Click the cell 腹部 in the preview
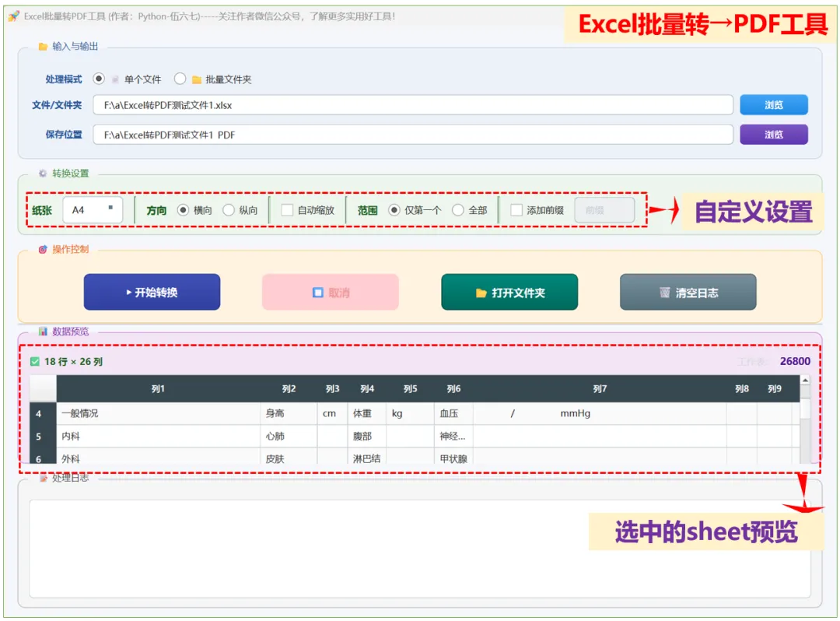The height and width of the screenshot is (621, 840). [x=367, y=436]
